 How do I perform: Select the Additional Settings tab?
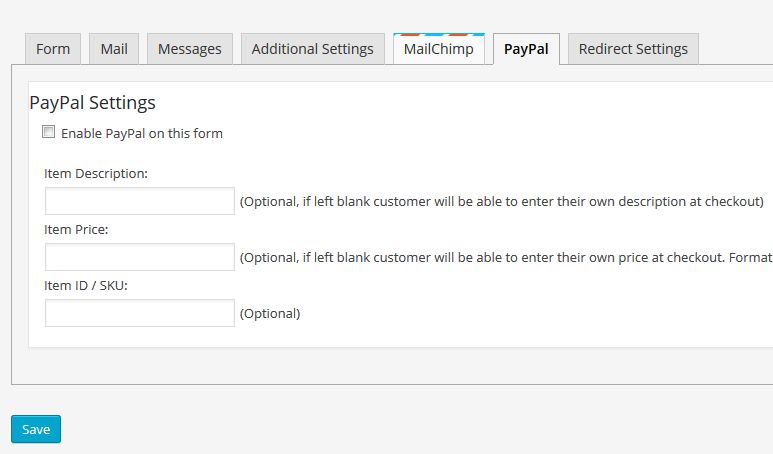tap(313, 49)
